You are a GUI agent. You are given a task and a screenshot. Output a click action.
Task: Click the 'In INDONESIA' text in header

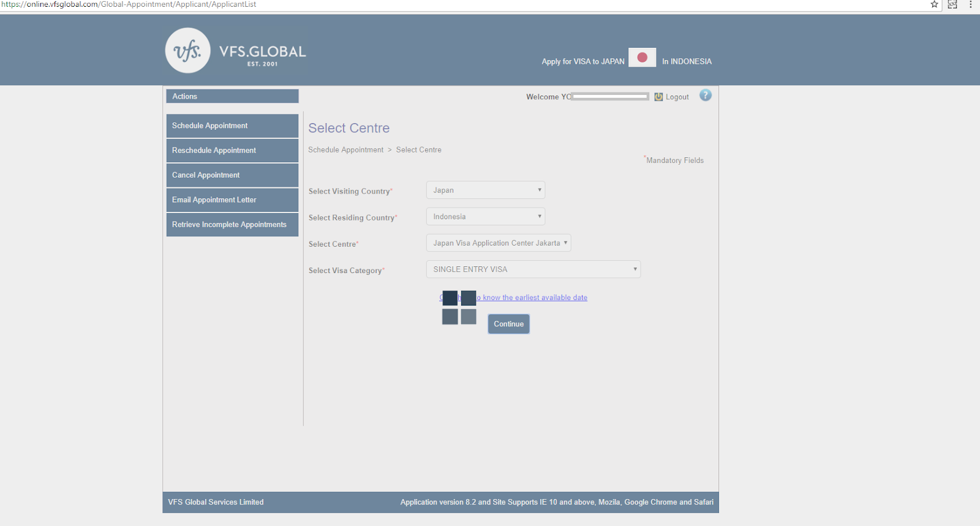point(687,62)
